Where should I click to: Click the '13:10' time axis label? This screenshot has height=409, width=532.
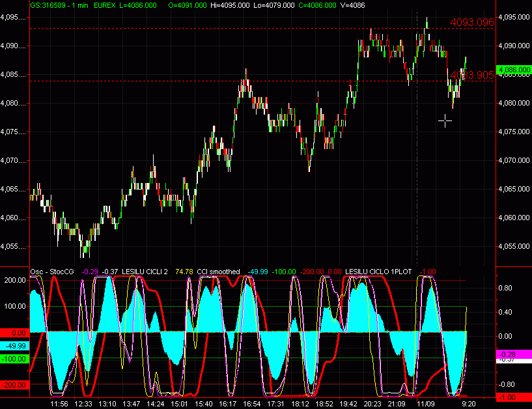[107, 404]
